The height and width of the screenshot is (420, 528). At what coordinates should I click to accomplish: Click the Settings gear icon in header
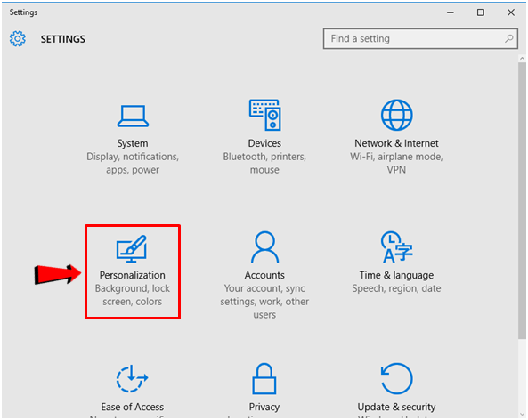pos(18,38)
